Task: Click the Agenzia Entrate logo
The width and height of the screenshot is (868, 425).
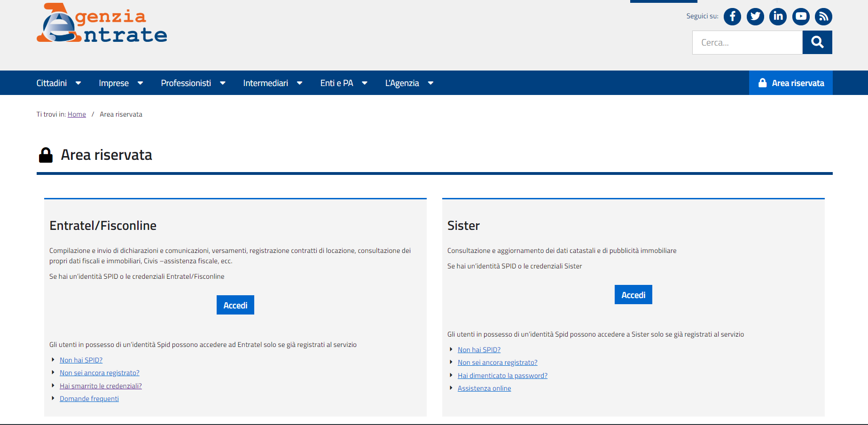Action: [102, 23]
